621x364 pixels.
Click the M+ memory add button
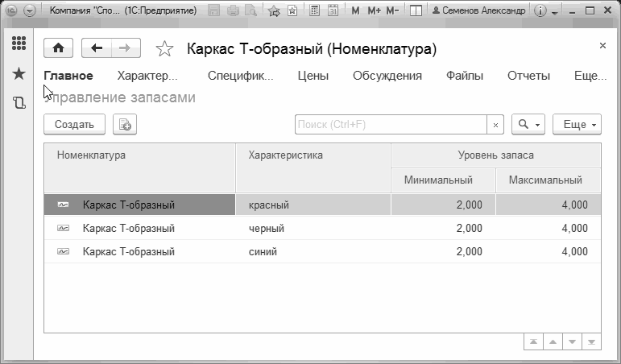(x=374, y=10)
